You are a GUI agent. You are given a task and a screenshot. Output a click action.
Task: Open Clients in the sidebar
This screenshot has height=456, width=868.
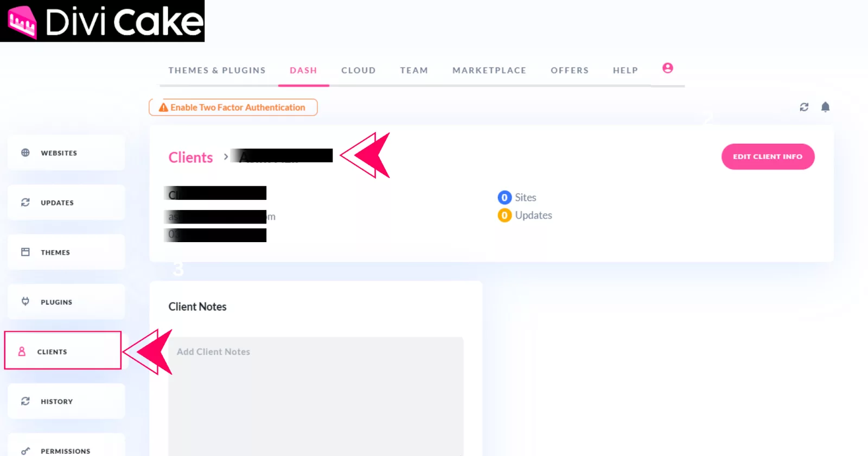[x=63, y=350]
